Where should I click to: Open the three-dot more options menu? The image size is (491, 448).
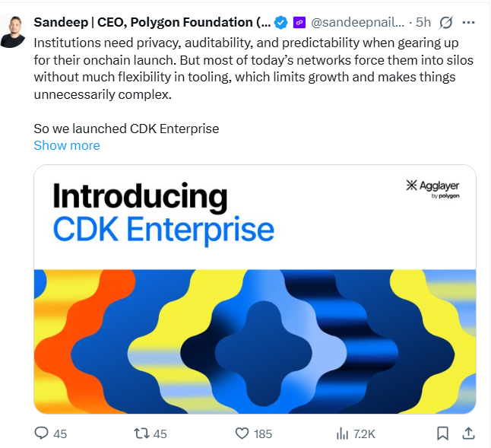(468, 23)
